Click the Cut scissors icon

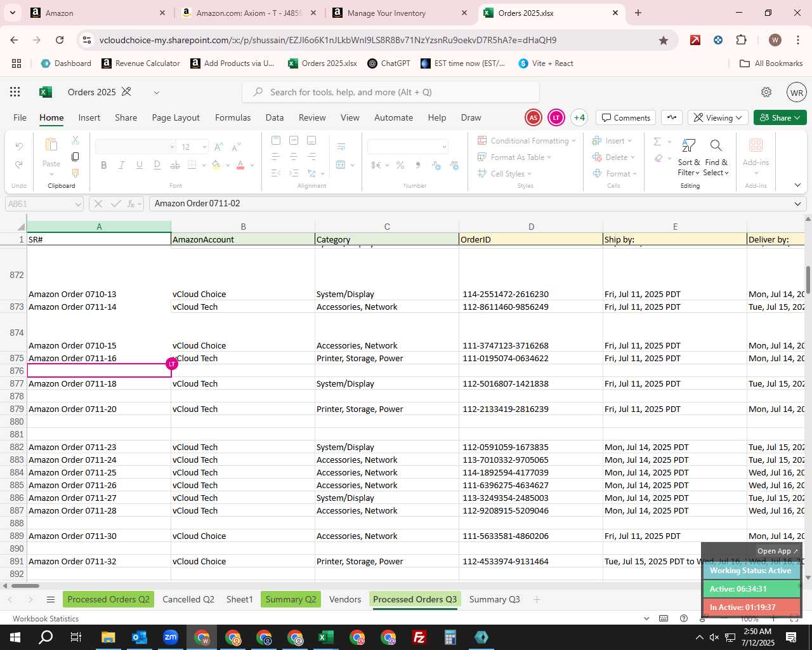click(x=75, y=140)
